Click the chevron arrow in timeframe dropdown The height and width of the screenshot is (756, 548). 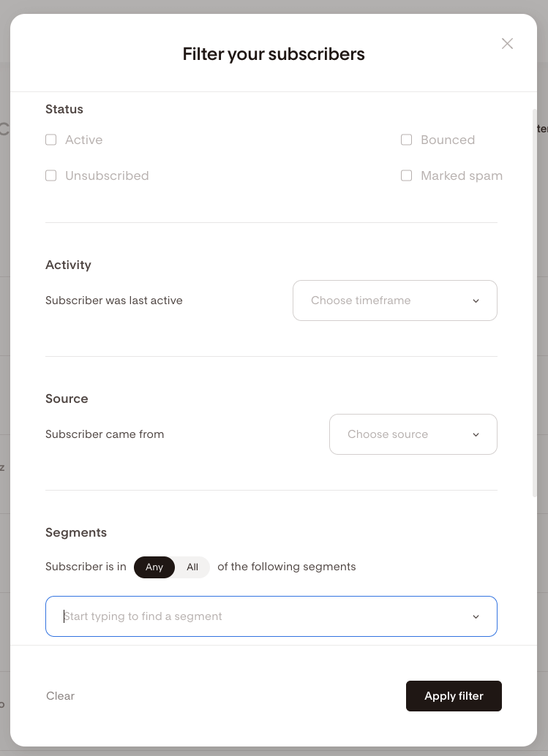click(x=476, y=300)
